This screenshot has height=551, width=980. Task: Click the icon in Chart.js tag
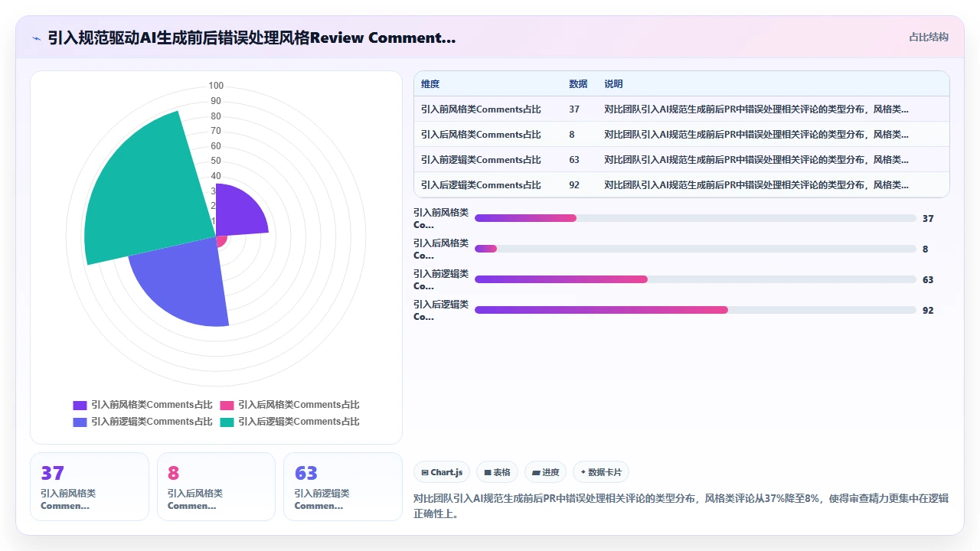pyautogui.click(x=425, y=473)
